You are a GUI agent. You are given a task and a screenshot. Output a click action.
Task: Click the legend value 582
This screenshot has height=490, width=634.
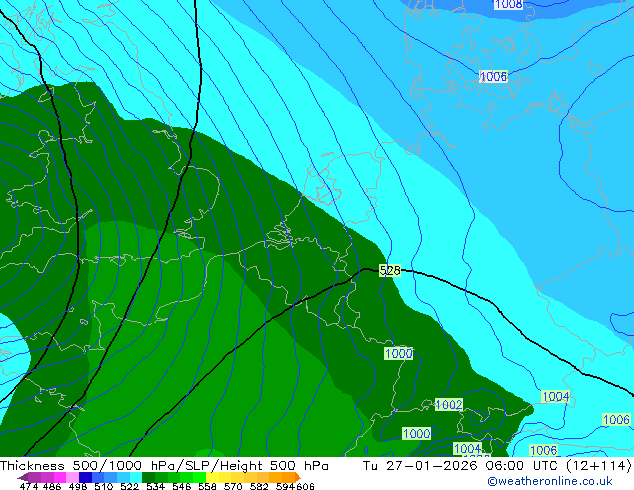click(259, 486)
